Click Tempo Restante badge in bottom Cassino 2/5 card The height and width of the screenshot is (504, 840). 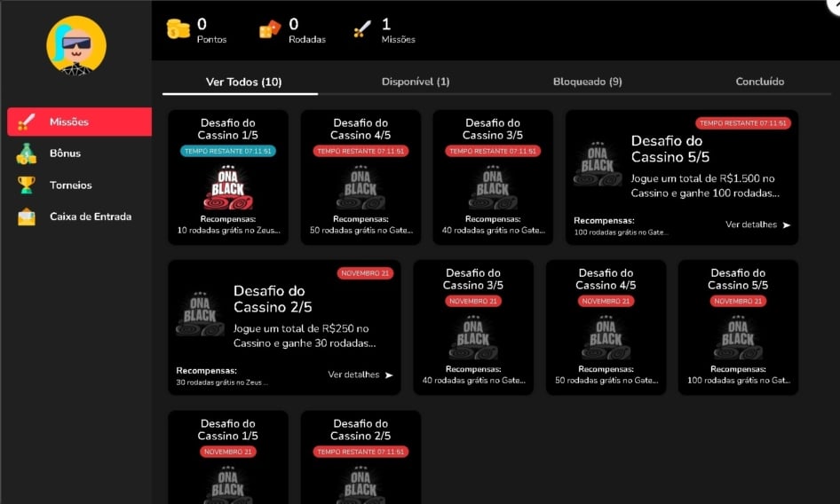[361, 452]
